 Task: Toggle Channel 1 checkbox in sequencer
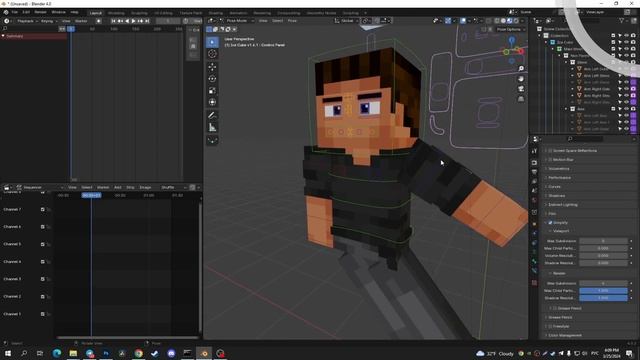(42, 314)
